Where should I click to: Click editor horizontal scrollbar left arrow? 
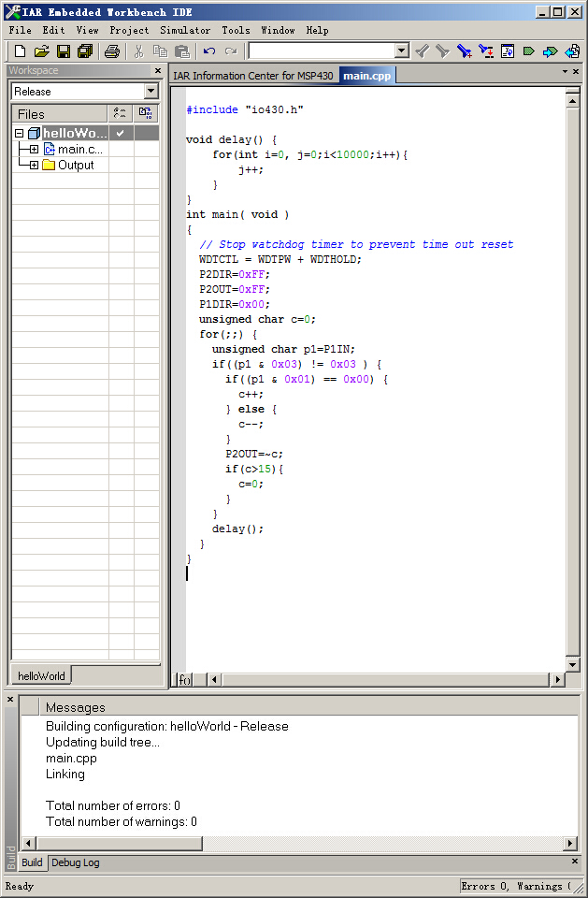click(214, 679)
